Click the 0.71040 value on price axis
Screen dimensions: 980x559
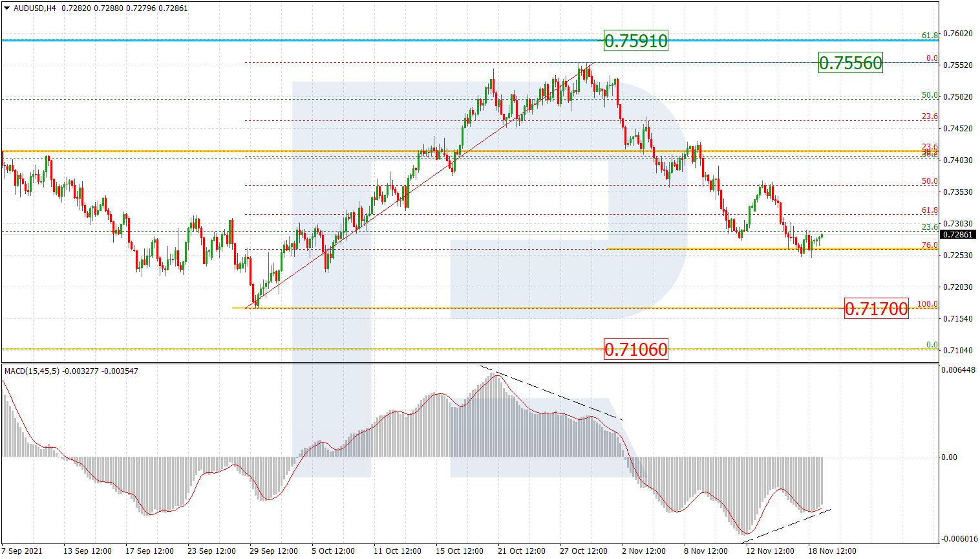coord(958,351)
